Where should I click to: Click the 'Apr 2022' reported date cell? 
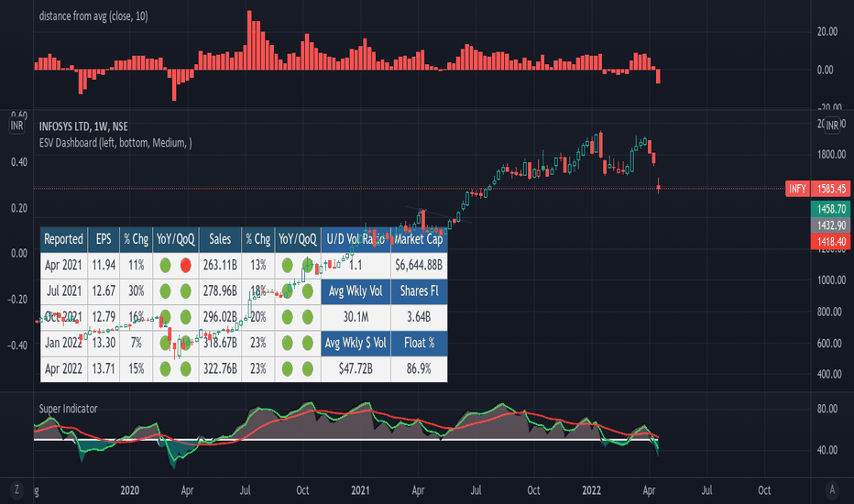click(x=64, y=369)
